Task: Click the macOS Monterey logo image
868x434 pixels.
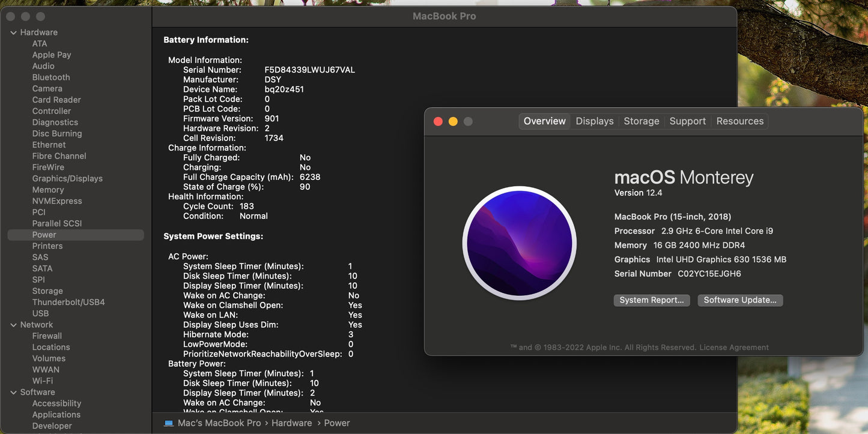Action: coord(519,243)
